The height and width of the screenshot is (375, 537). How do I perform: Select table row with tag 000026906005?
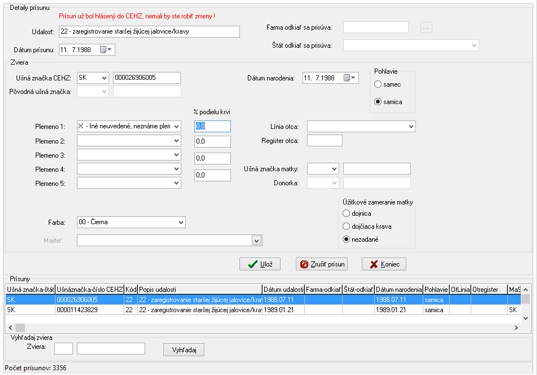tap(263, 300)
